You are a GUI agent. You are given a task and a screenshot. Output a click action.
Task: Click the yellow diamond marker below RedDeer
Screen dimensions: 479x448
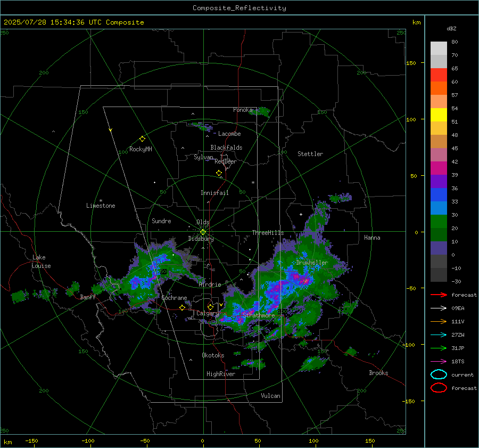coord(219,173)
